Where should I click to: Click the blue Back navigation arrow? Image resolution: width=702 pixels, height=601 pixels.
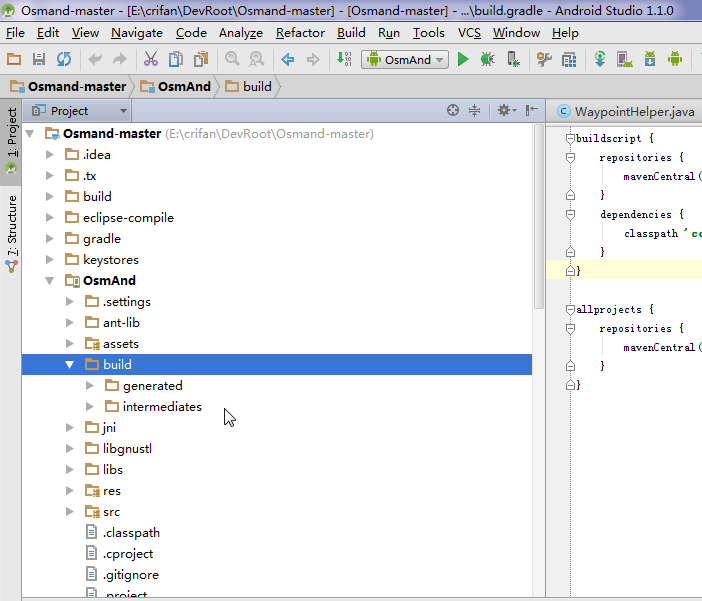pyautogui.click(x=288, y=59)
